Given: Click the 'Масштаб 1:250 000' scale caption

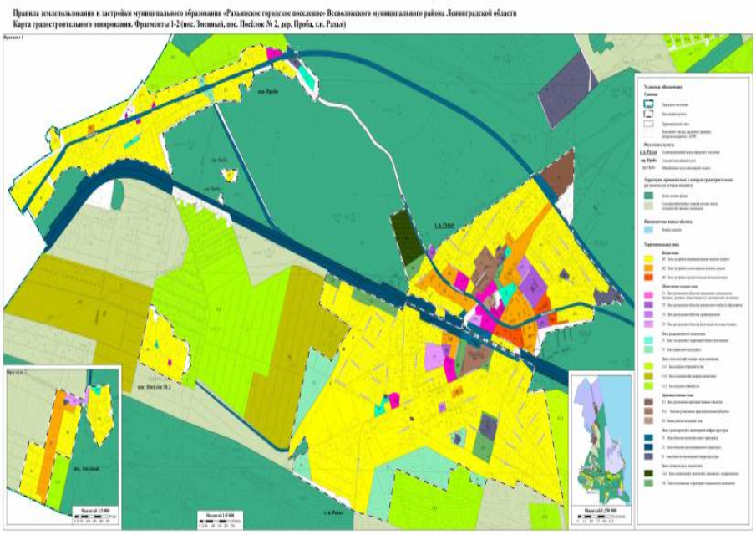Looking at the screenshot, I should coord(601,511).
